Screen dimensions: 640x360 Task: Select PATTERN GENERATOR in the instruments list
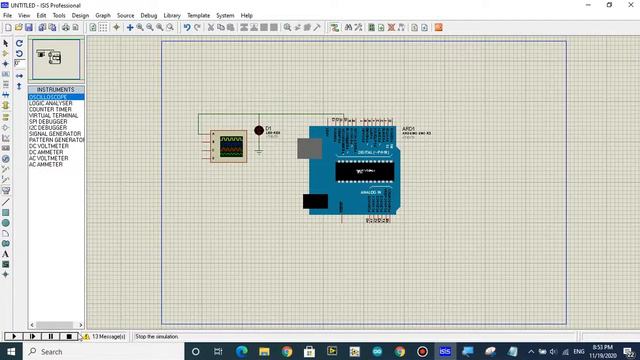point(56,140)
